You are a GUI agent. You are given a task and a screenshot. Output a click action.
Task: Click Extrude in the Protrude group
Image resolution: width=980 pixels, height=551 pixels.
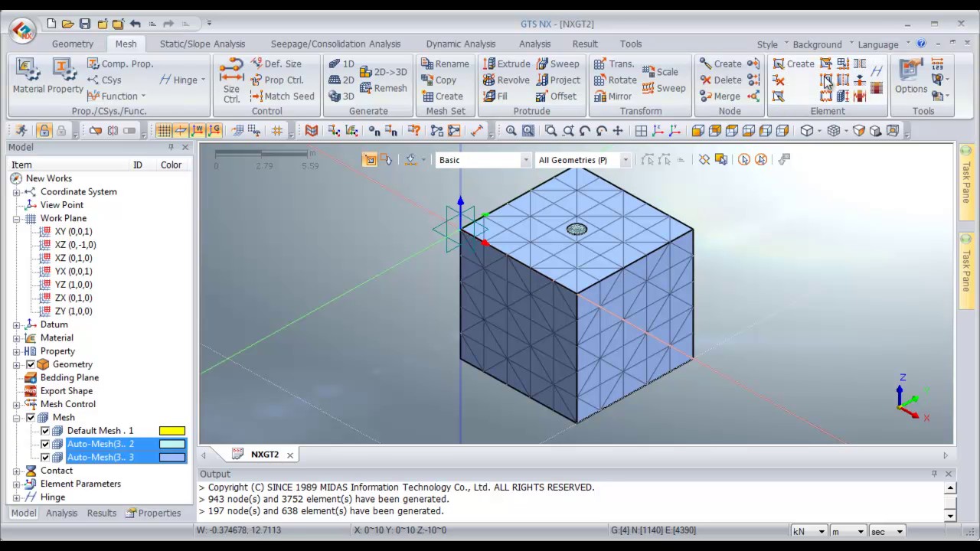pyautogui.click(x=506, y=64)
